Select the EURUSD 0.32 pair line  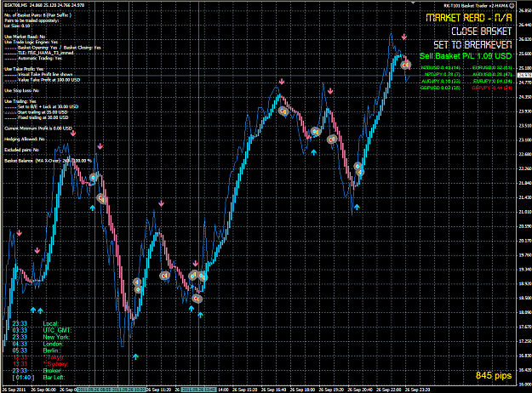[492, 68]
